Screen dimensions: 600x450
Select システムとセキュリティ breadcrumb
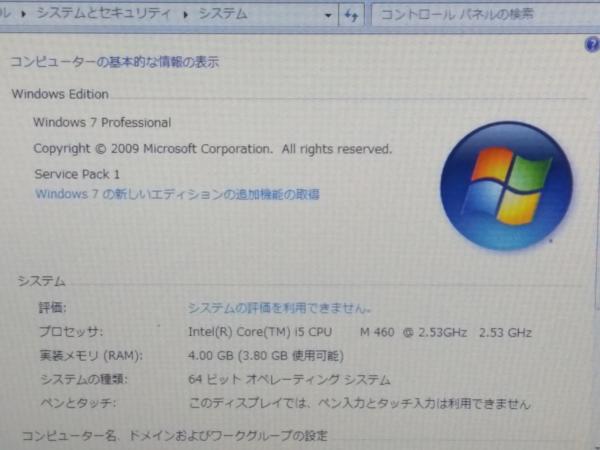103,14
